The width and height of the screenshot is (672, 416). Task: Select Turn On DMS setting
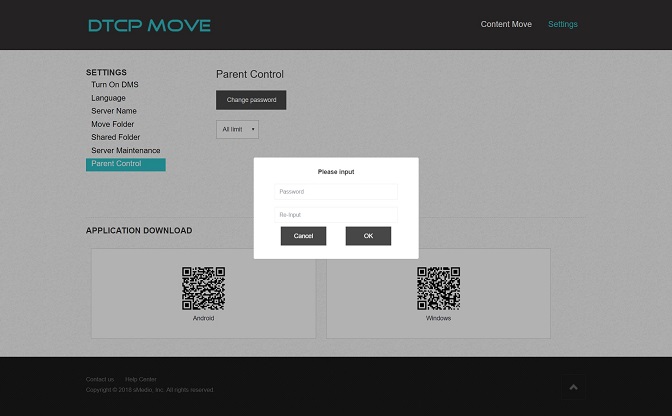(114, 85)
